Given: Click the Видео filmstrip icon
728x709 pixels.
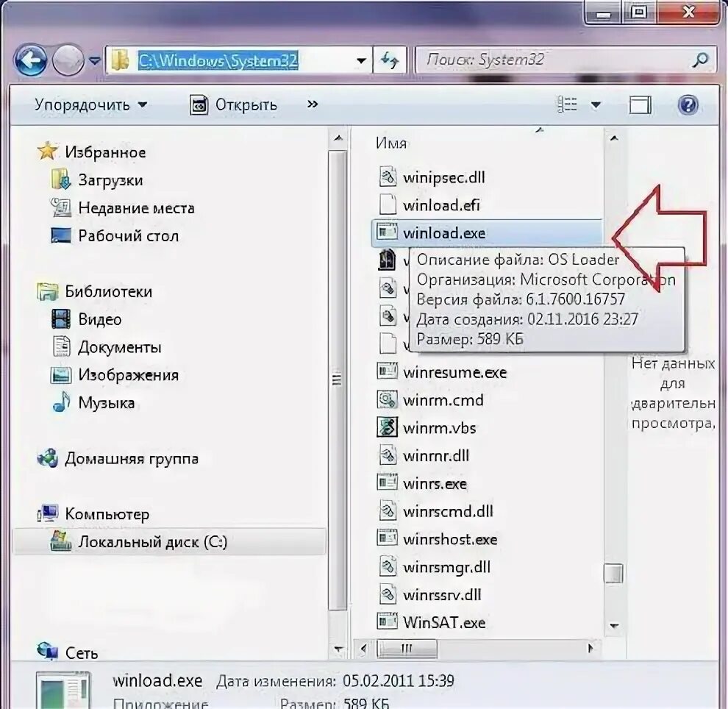Looking at the screenshot, I should coord(61,319).
